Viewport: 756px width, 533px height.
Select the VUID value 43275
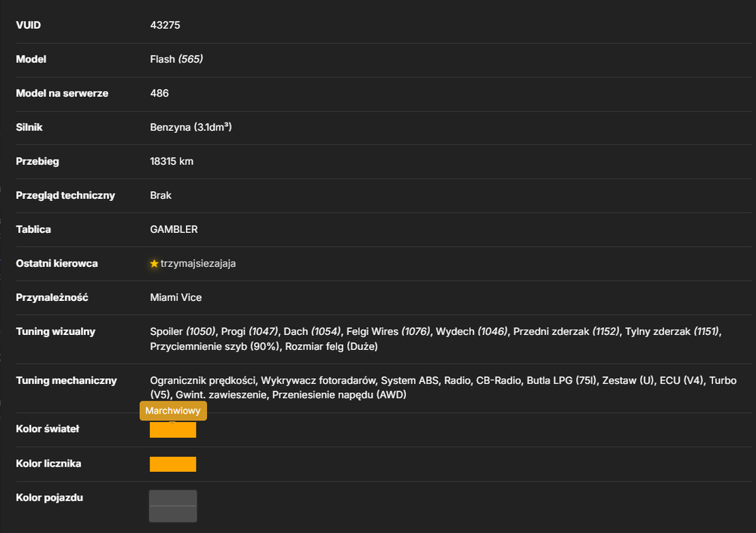click(x=165, y=25)
